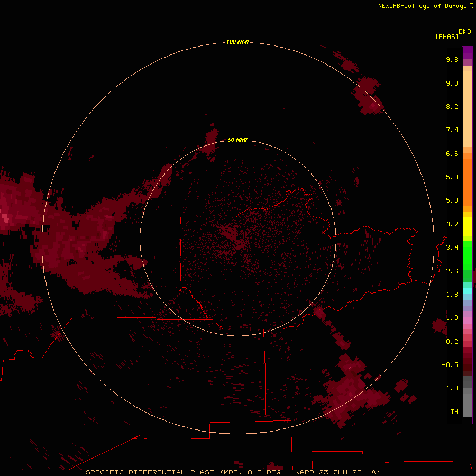Click the 7.4 value on color scale

pos(452,130)
